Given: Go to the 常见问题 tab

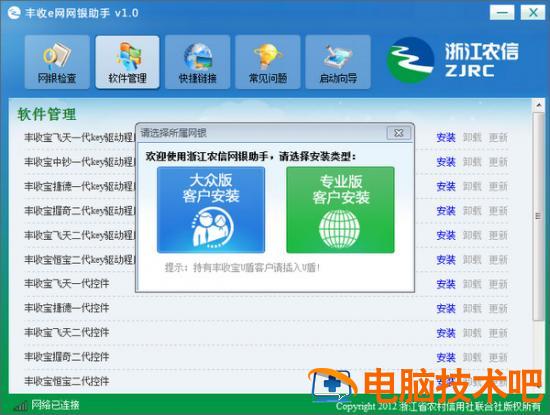Looking at the screenshot, I should (268, 62).
